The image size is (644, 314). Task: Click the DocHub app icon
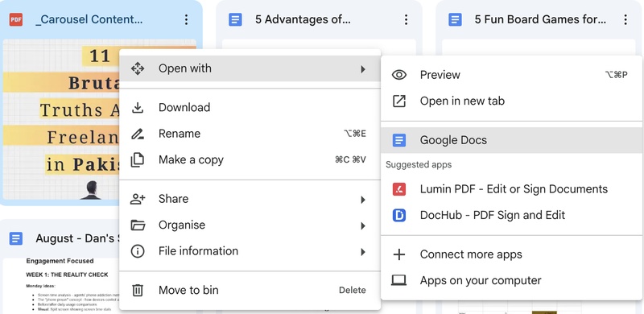point(398,215)
